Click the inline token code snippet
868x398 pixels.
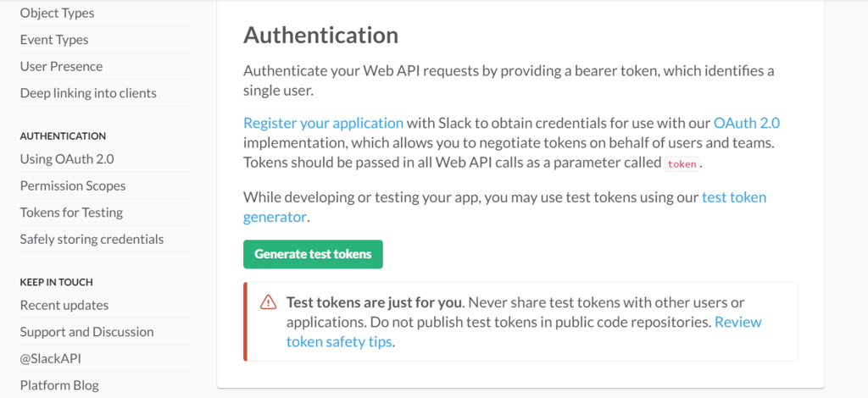point(682,163)
